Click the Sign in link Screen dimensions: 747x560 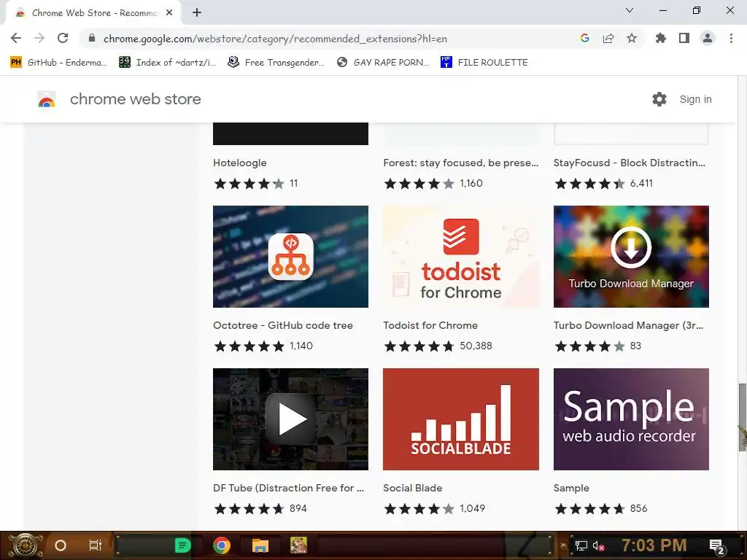click(695, 99)
